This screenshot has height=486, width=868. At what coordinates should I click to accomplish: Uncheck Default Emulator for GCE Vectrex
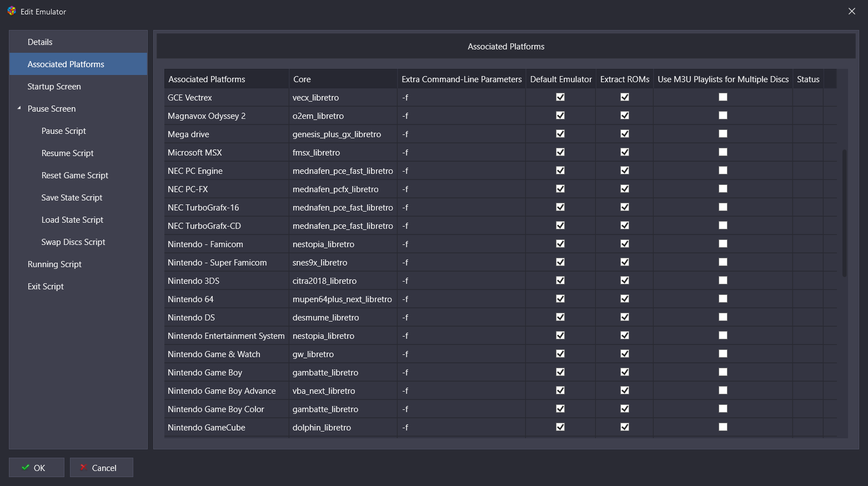tap(560, 97)
